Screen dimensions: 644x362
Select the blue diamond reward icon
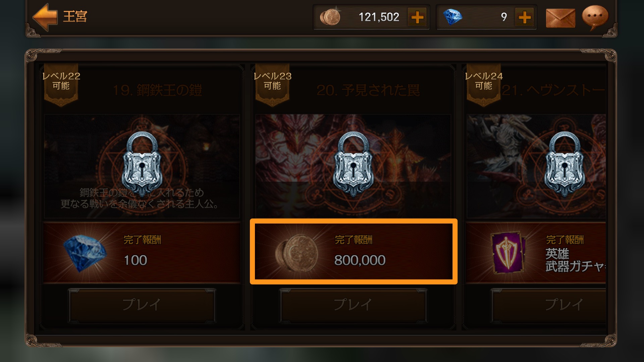[85, 253]
